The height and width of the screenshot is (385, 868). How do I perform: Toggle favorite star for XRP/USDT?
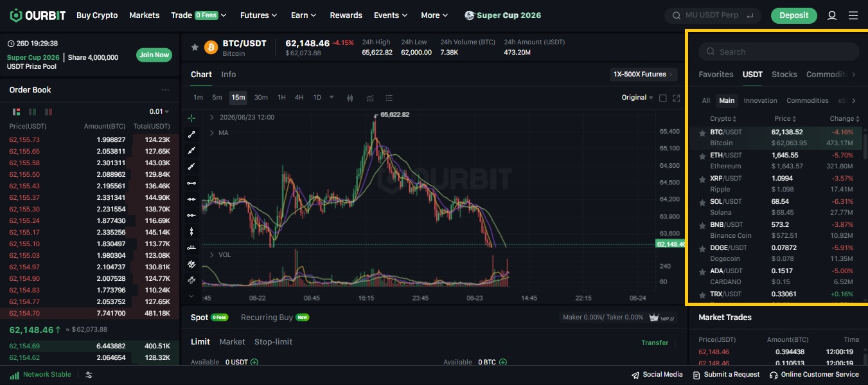click(702, 179)
